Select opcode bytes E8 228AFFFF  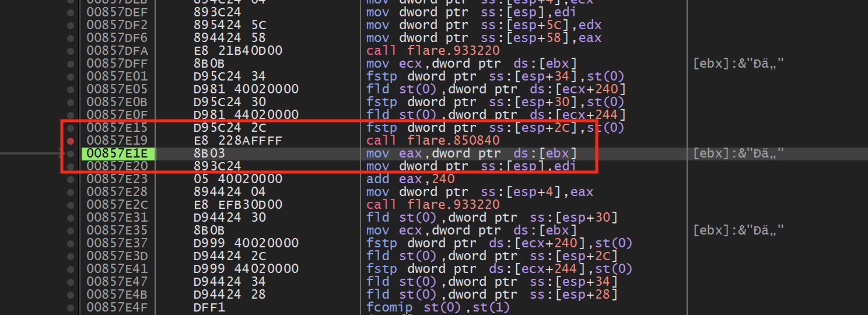tap(238, 141)
